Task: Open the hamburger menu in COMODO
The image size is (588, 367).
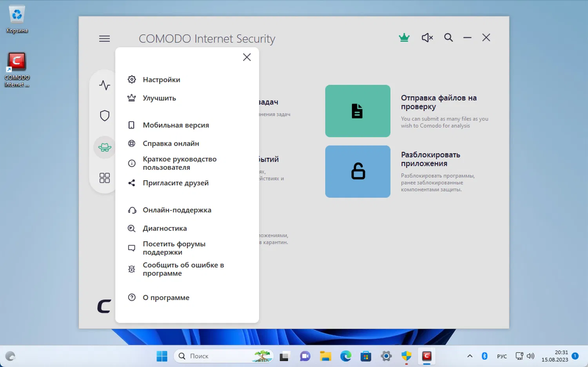Action: (104, 39)
